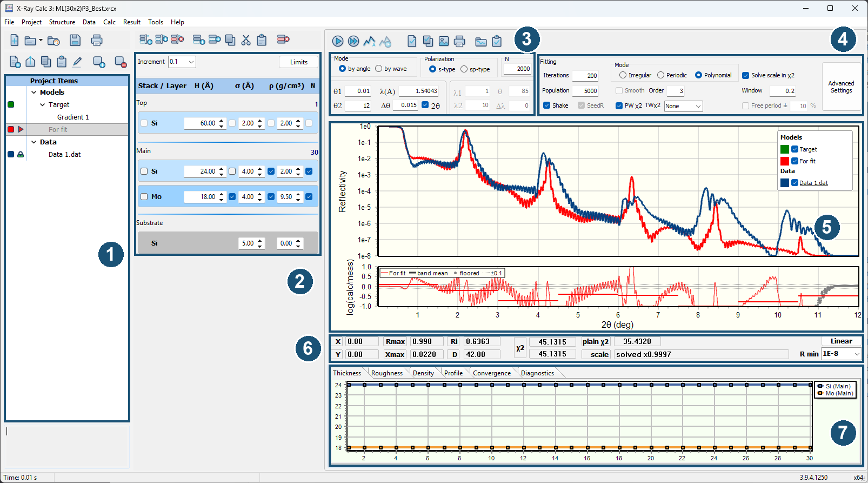Click the Iterations input field

[x=585, y=76]
